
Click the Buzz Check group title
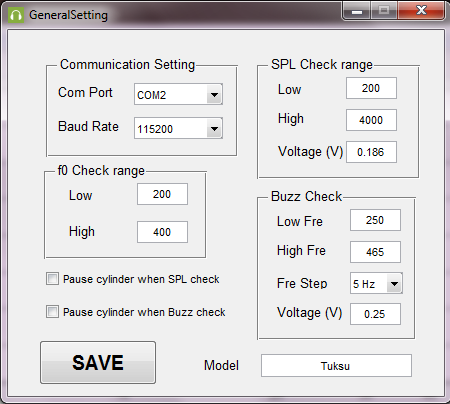(x=306, y=196)
